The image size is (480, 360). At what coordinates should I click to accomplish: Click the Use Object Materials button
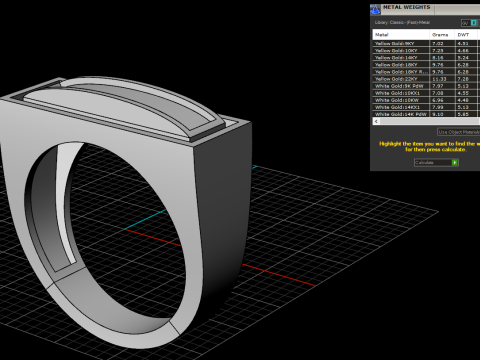click(x=459, y=132)
